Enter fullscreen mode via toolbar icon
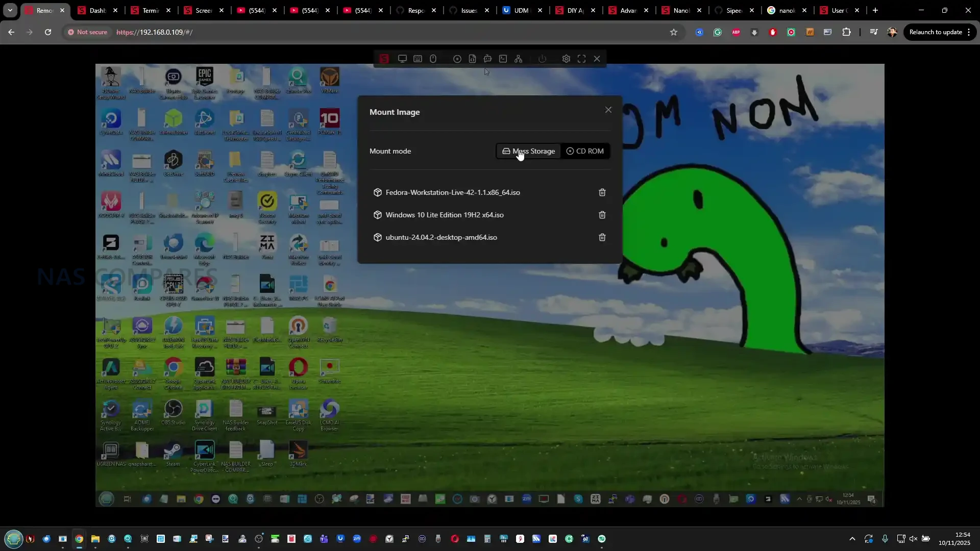The height and width of the screenshot is (551, 980). click(581, 59)
